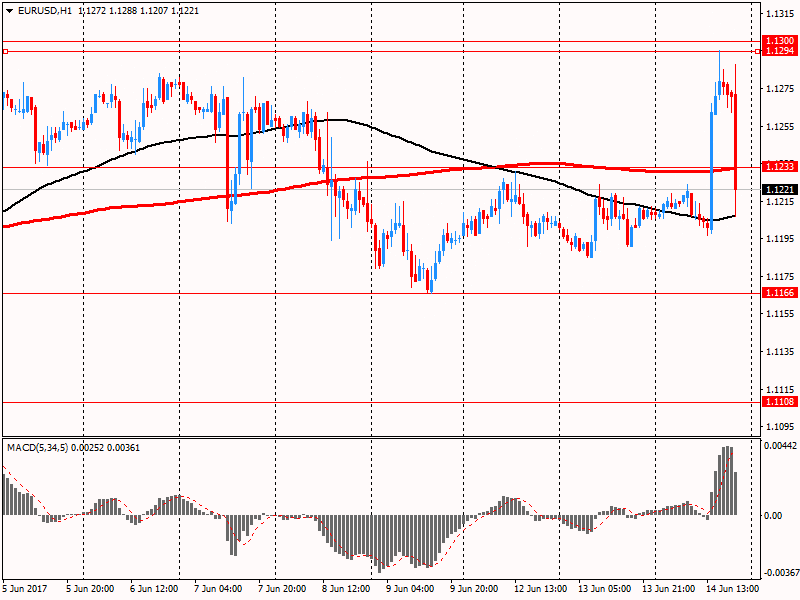Click the 0.00442 MACD scale value
This screenshot has height=600, width=800.
tap(780, 445)
